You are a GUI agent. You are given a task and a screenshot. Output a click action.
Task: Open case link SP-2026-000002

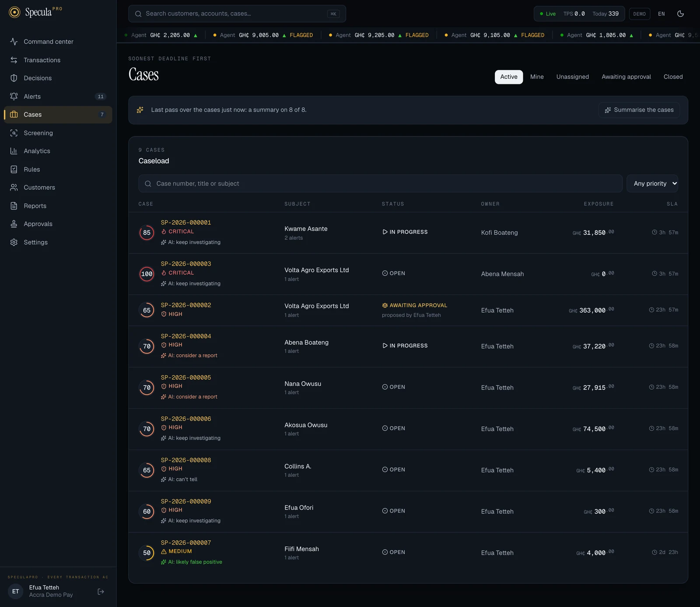tap(186, 305)
